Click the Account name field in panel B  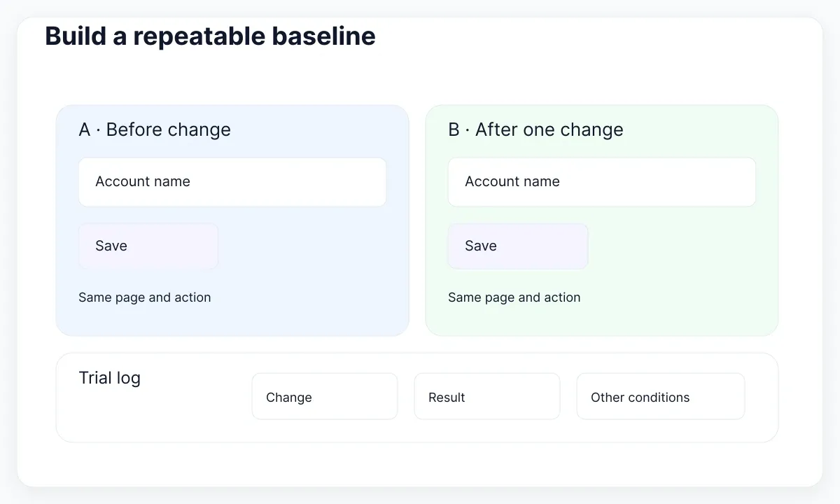click(x=602, y=182)
